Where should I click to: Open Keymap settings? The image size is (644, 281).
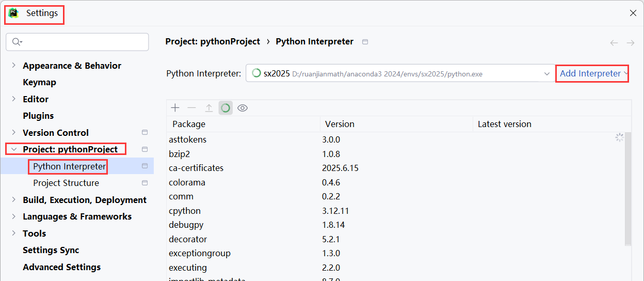tap(39, 82)
